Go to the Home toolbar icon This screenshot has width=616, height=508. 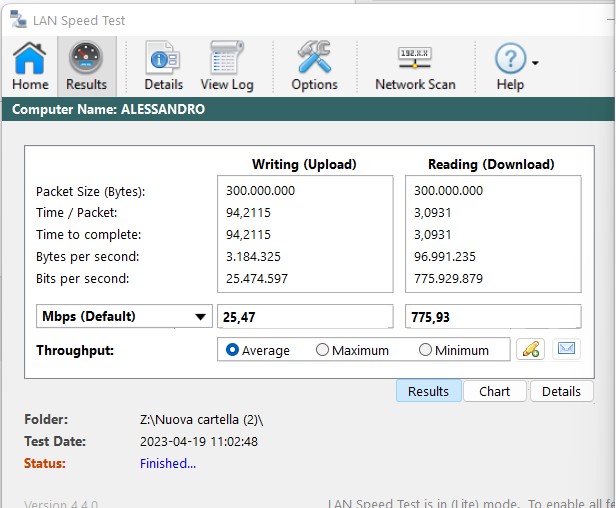click(30, 66)
